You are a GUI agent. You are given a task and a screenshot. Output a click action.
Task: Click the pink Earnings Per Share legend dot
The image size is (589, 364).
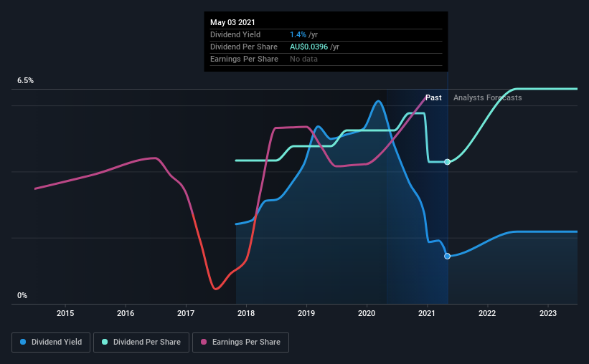point(204,342)
